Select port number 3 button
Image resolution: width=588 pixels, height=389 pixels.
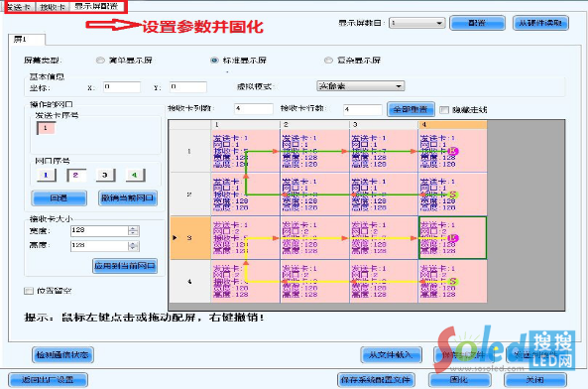tap(105, 176)
